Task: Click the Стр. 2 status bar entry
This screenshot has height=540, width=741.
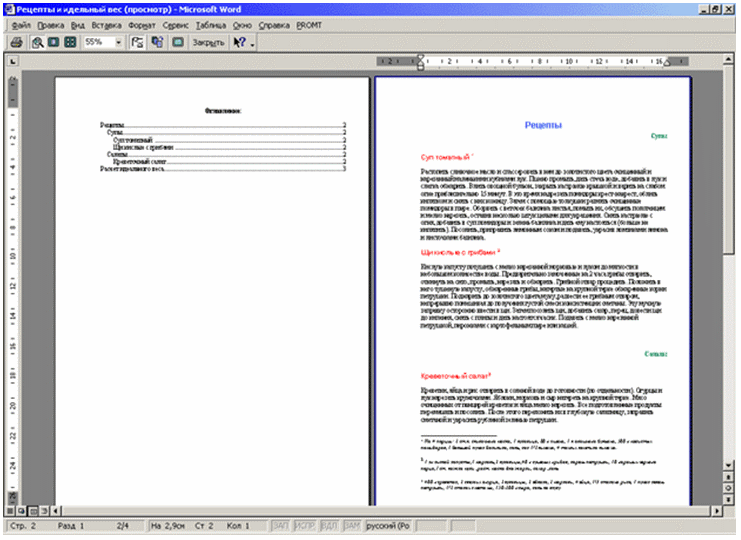Action: coord(22,526)
